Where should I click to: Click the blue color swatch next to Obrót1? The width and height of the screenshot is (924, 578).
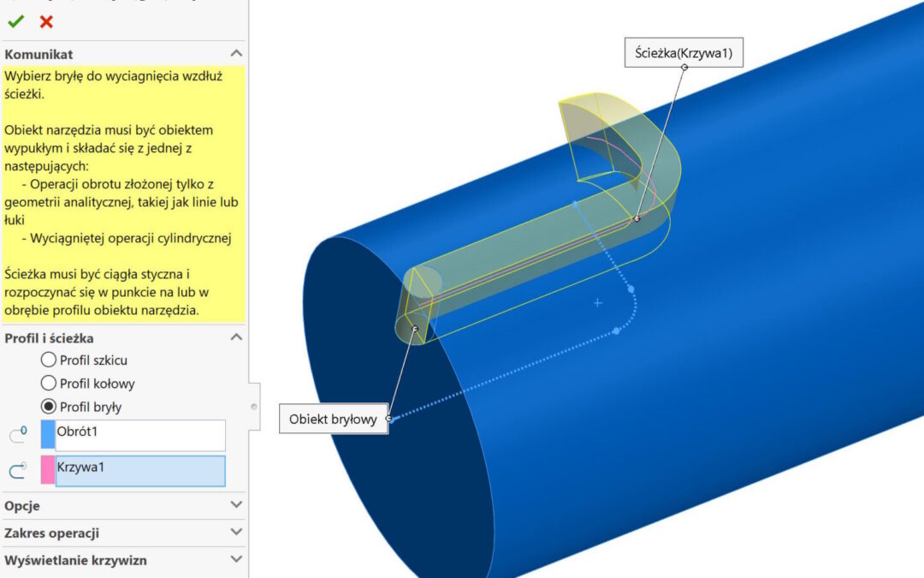pos(47,435)
